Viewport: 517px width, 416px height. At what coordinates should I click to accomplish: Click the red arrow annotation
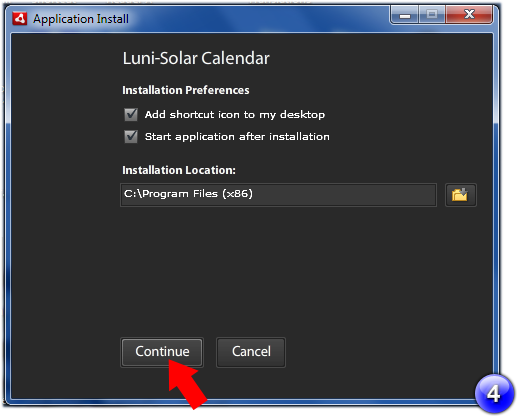pyautogui.click(x=187, y=383)
